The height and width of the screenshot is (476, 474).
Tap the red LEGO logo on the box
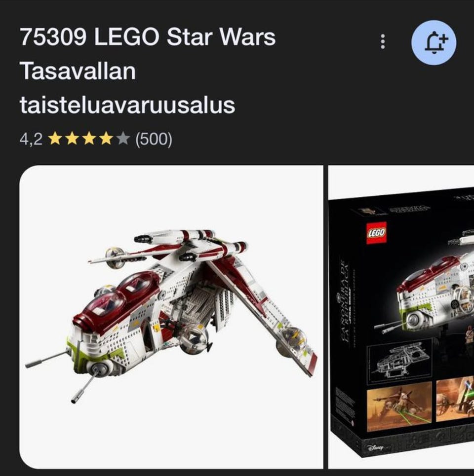[x=376, y=232]
